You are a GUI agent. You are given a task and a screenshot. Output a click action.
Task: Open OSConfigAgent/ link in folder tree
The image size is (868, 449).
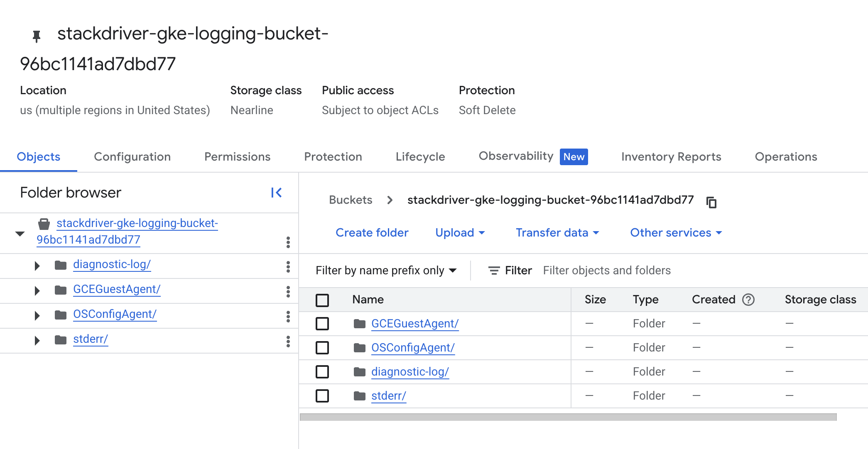point(115,314)
